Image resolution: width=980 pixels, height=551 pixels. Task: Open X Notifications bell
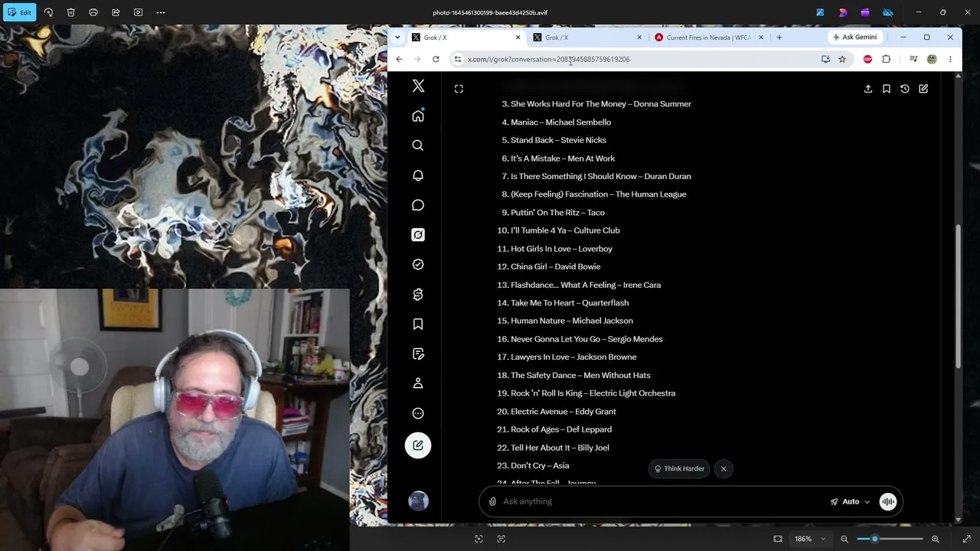pyautogui.click(x=418, y=175)
